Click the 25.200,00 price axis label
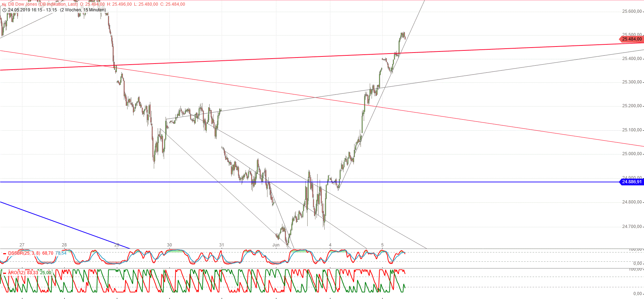Image resolution: width=644 pixels, height=299 pixels. [632, 106]
